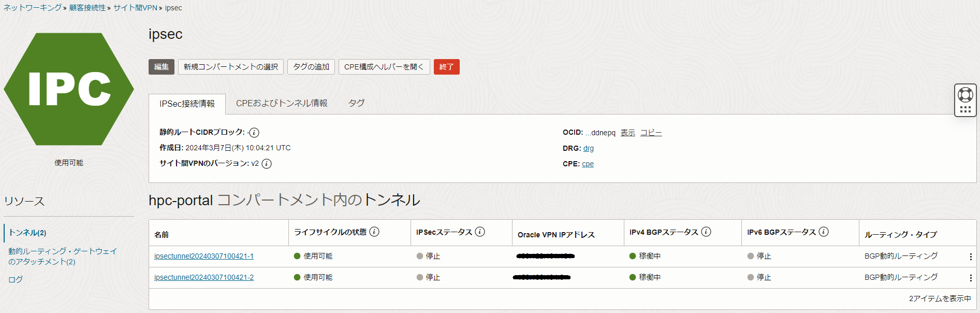Click the 編集 button

pyautogui.click(x=162, y=67)
